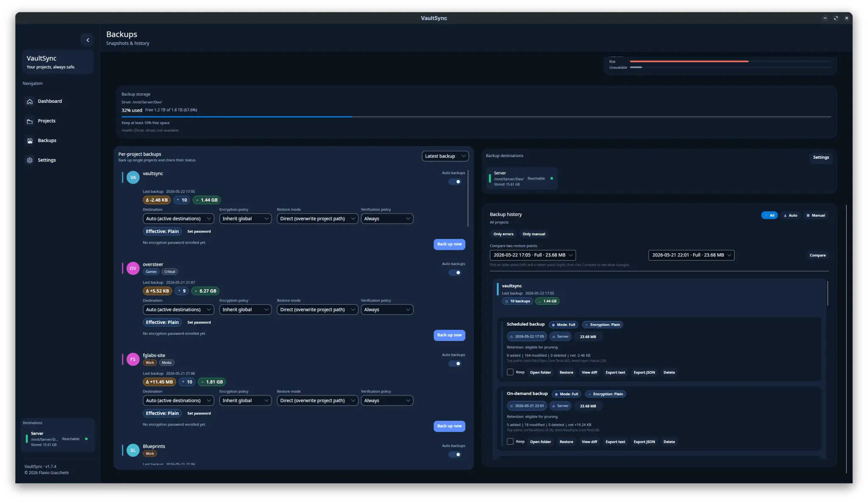Viewport: 868px width, 502px height.
Task: Select the Auto history filter tab
Action: click(790, 215)
